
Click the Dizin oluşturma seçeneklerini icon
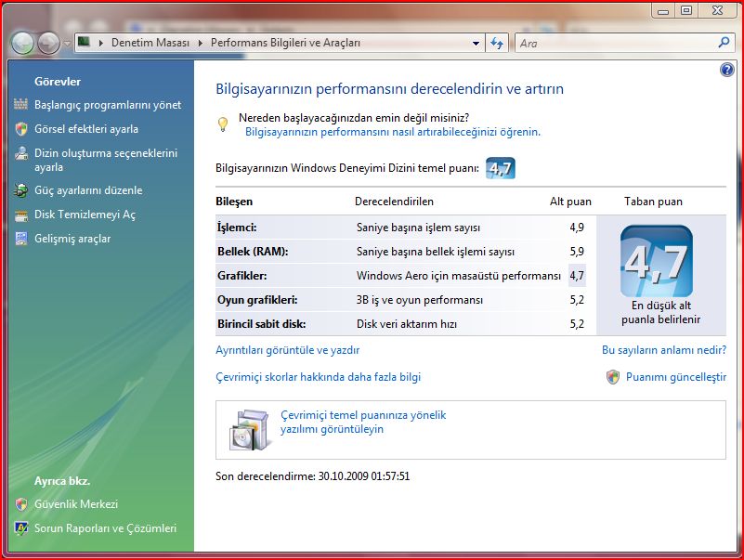click(20, 153)
